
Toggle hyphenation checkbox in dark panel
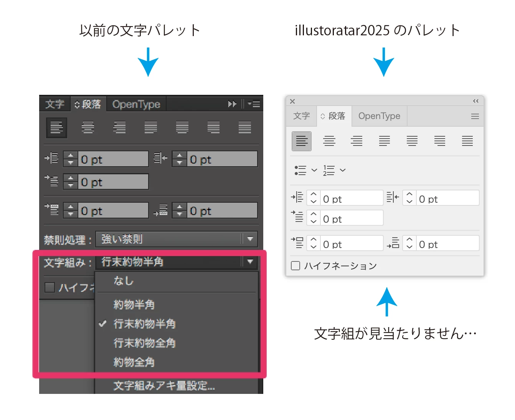(x=50, y=287)
